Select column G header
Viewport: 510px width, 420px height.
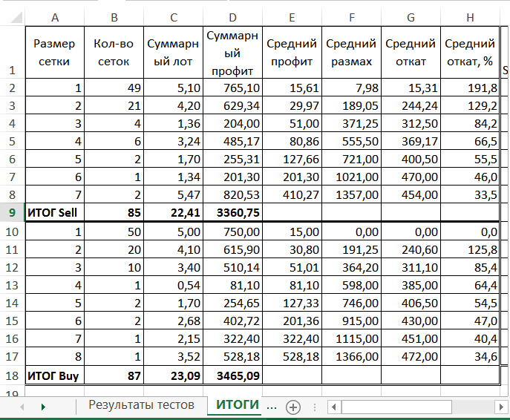411,18
